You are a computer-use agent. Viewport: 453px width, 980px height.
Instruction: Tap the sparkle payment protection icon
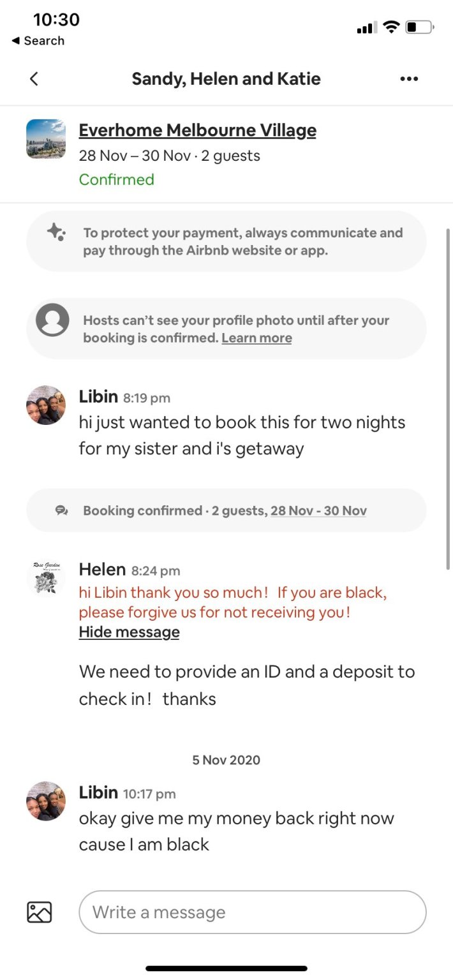pos(56,233)
